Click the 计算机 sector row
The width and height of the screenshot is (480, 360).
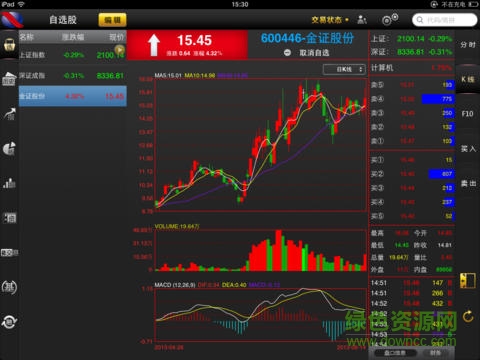point(412,68)
